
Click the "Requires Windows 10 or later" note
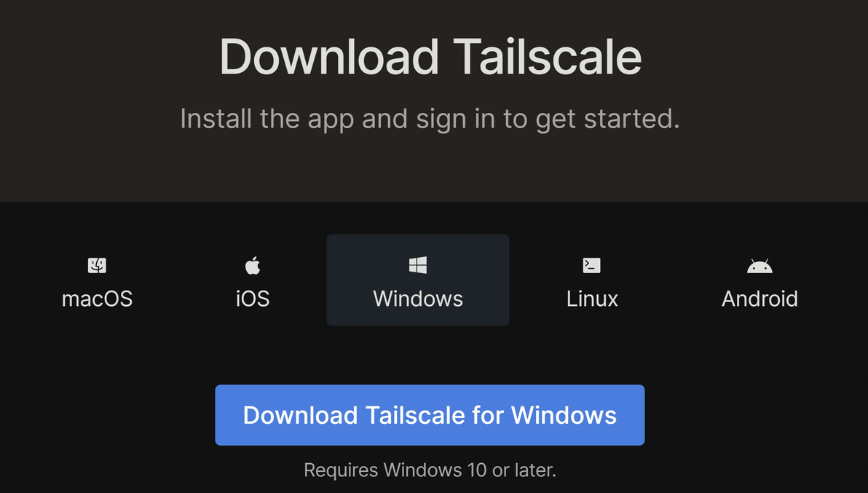coord(430,470)
